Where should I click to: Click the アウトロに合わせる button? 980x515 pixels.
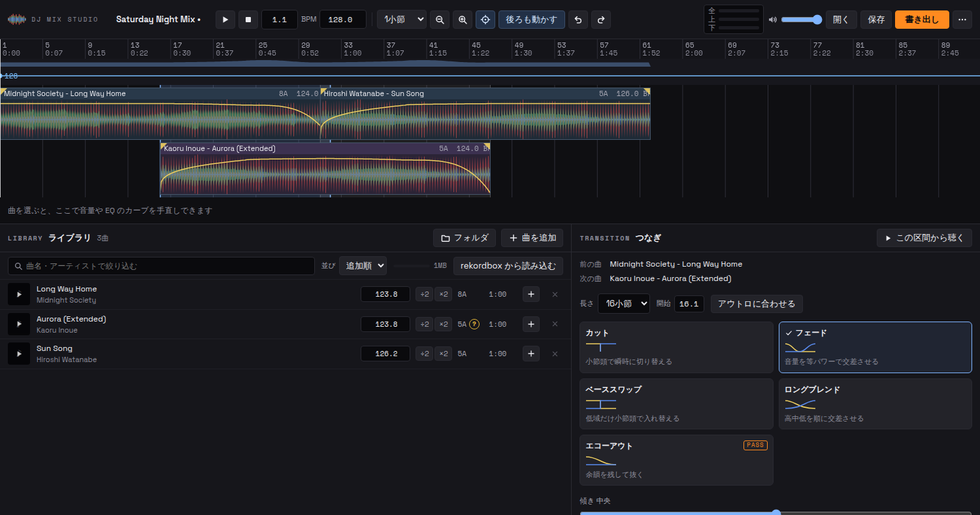tap(757, 304)
